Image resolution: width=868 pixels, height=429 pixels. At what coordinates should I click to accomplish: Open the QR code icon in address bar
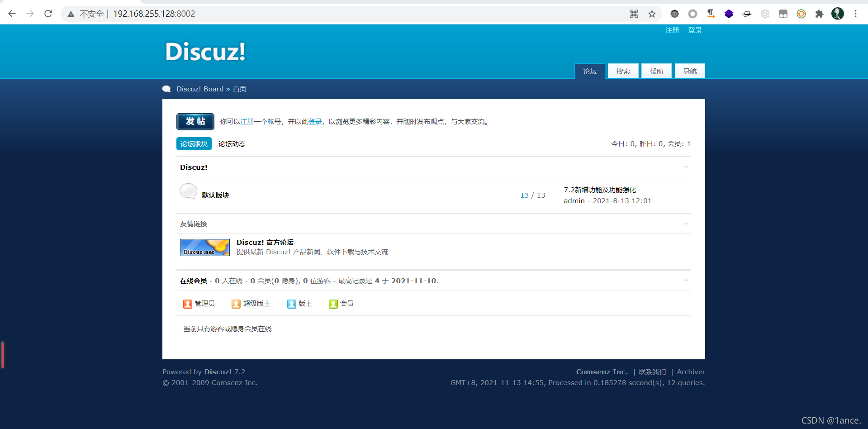pyautogui.click(x=634, y=14)
